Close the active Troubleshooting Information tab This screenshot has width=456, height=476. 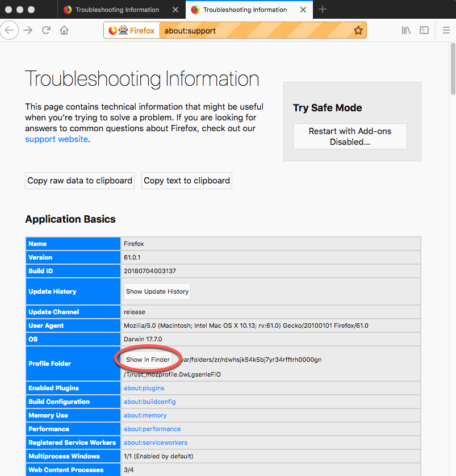coord(303,10)
